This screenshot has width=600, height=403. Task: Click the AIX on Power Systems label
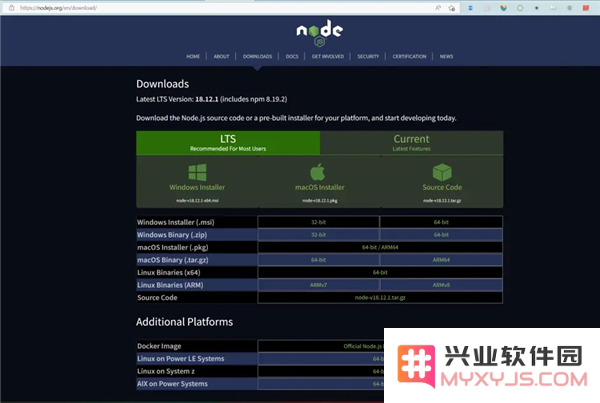click(172, 384)
